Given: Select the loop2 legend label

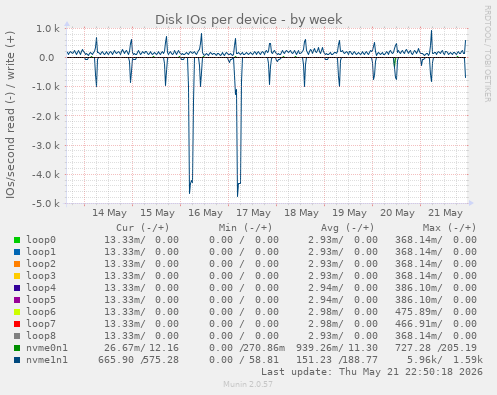Looking at the screenshot, I should coord(41,264).
